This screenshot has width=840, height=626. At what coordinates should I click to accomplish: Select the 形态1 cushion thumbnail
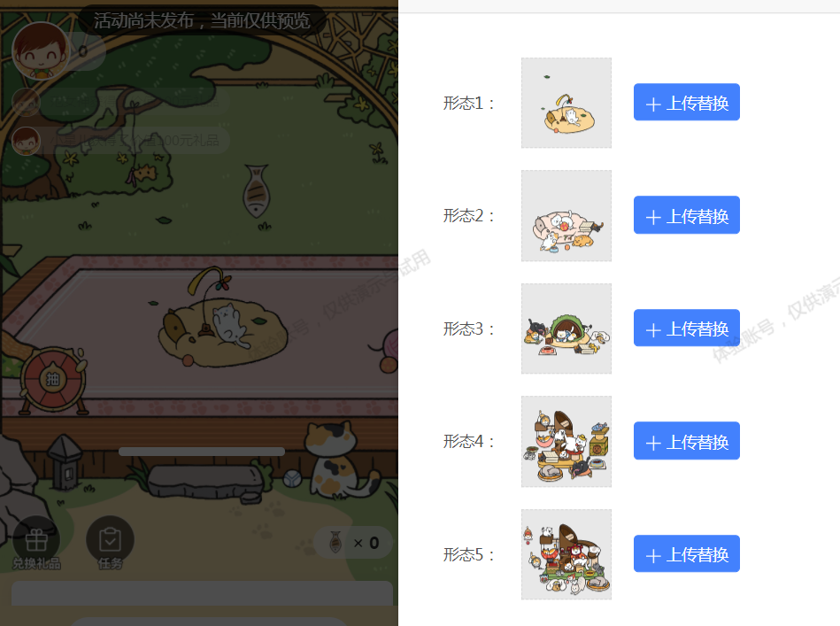pyautogui.click(x=566, y=103)
